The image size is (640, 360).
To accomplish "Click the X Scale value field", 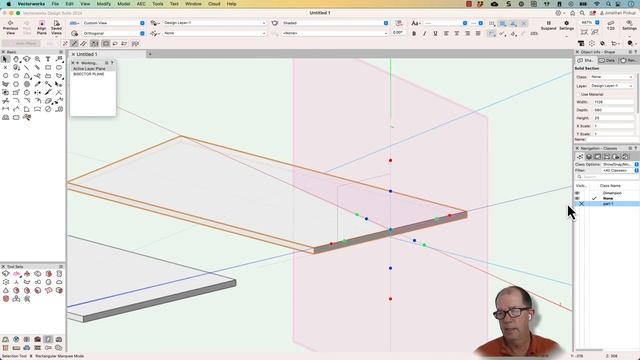I will [613, 126].
